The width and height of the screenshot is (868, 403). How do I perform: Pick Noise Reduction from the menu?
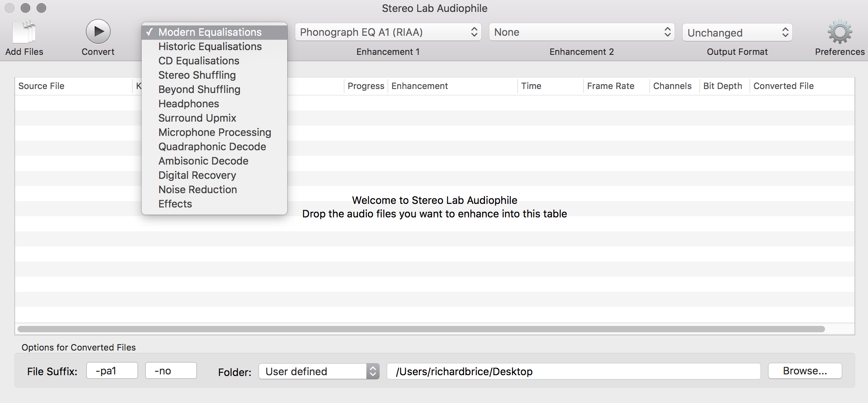pyautogui.click(x=214, y=190)
